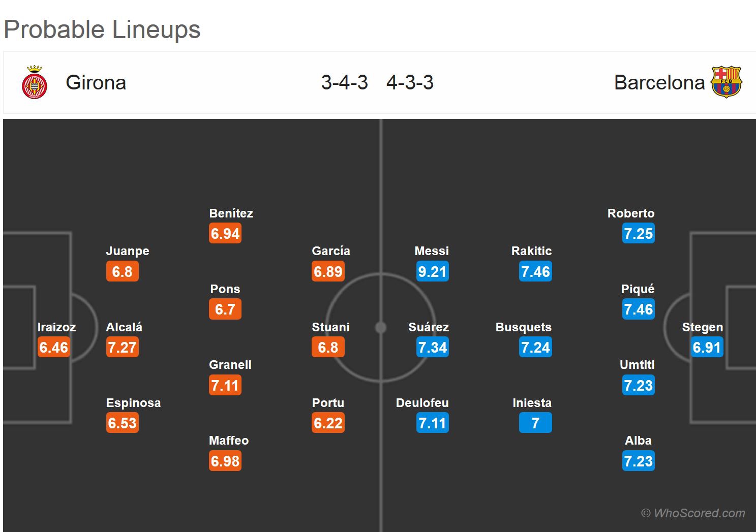Open the WhoScored.com watermark link

point(693,513)
